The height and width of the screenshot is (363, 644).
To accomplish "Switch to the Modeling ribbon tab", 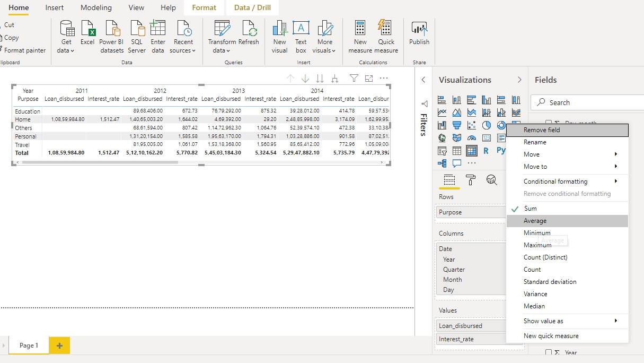I will 96,8.
